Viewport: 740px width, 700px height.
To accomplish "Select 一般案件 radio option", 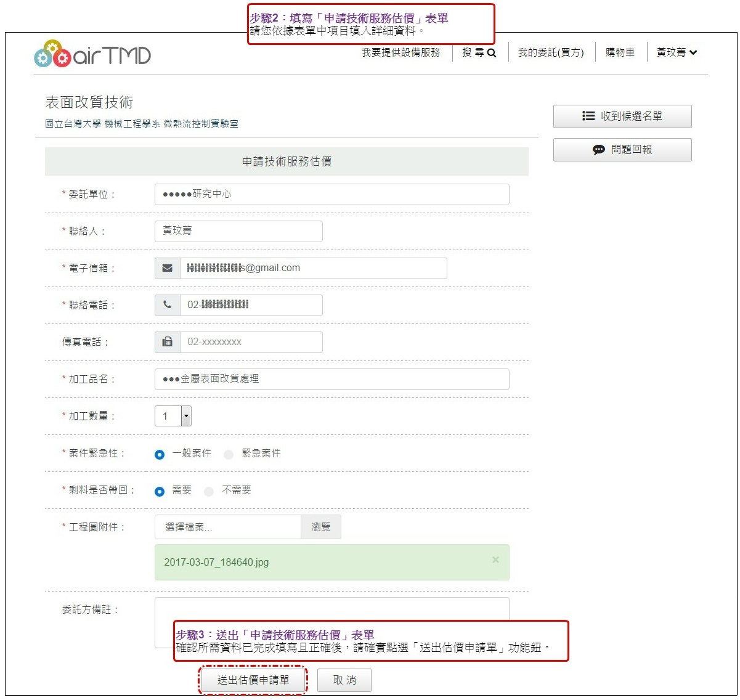I will click(x=160, y=455).
